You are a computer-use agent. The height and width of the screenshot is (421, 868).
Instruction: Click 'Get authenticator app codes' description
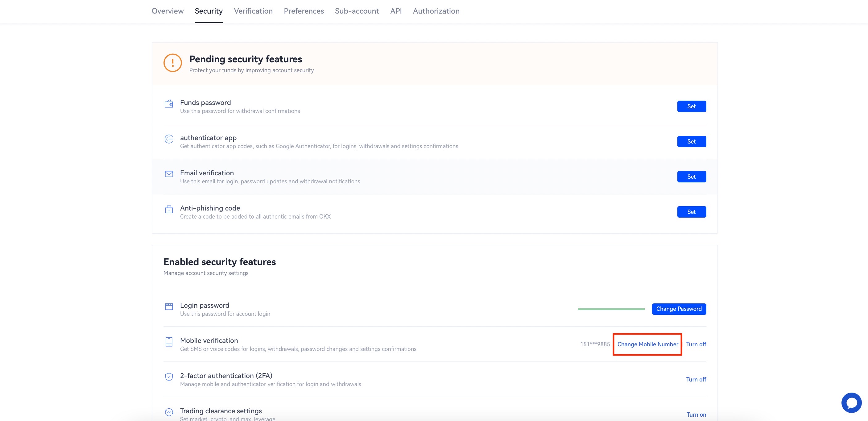[x=319, y=146]
